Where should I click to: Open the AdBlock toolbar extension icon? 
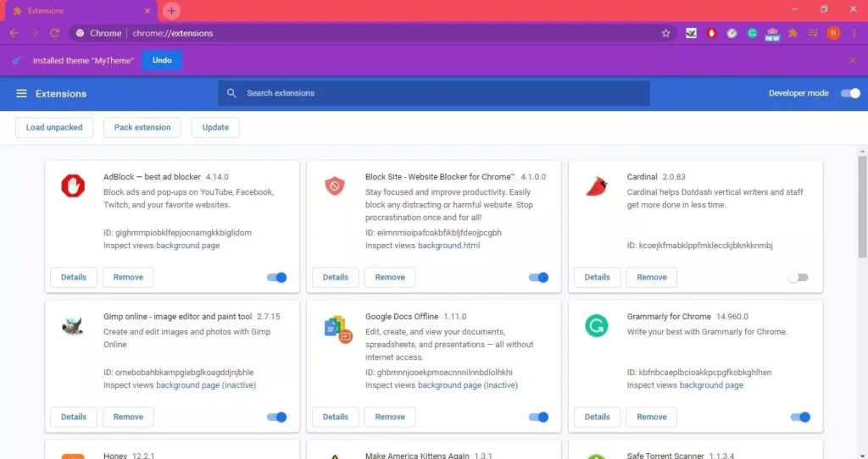click(x=711, y=33)
